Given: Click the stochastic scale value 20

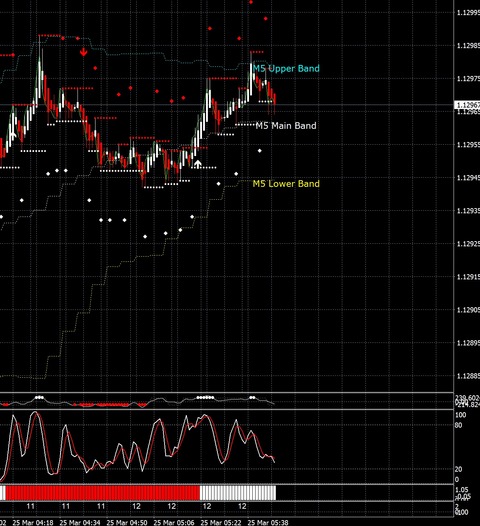Looking at the screenshot, I should click(459, 469).
